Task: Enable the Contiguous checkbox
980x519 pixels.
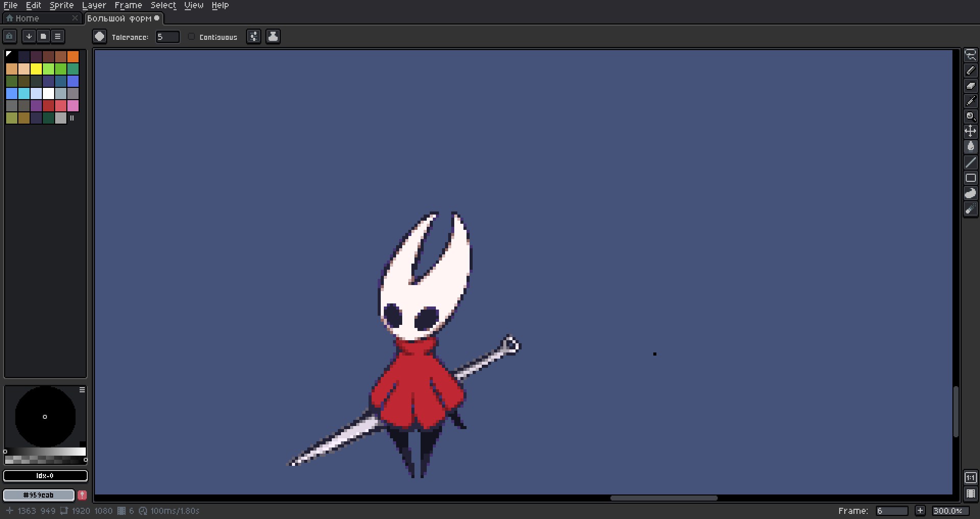Action: click(x=191, y=36)
